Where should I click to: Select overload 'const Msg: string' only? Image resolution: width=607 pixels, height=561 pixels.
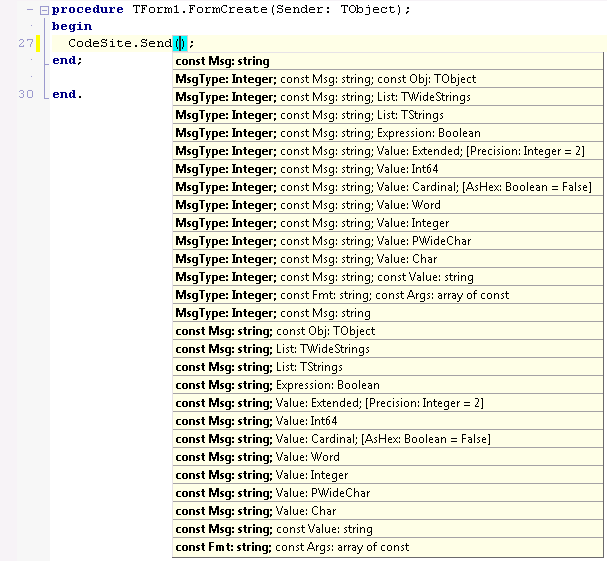click(x=388, y=61)
